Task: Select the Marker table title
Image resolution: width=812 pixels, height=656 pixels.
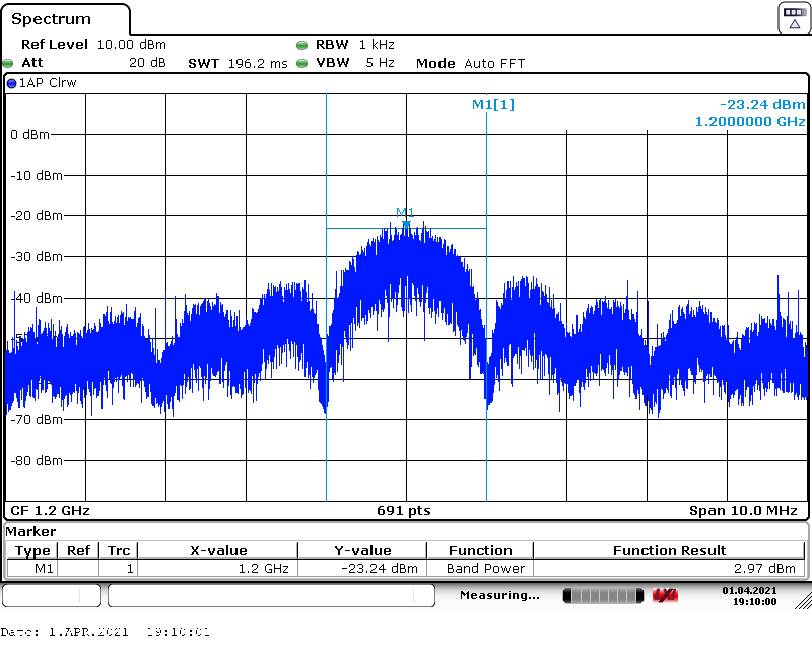Action: point(30,532)
